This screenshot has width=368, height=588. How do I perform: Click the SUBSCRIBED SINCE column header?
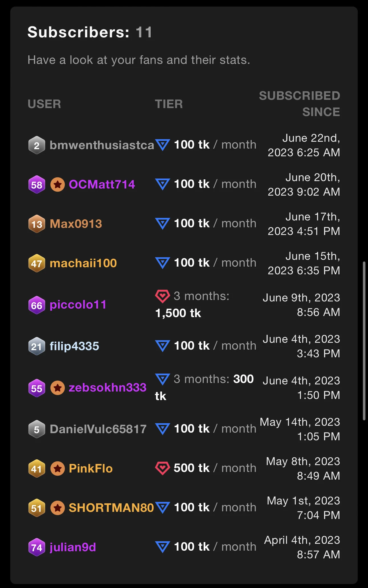pos(300,104)
